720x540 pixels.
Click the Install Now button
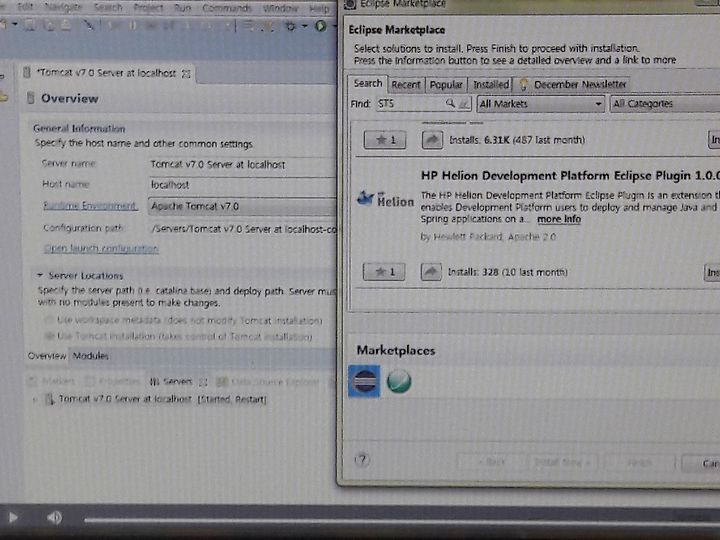(562, 462)
